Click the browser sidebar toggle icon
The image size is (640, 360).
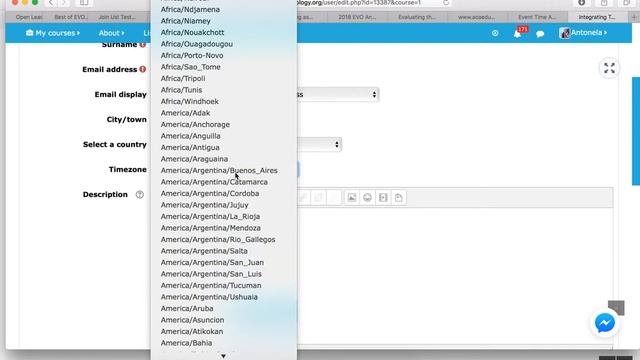[x=84, y=3]
